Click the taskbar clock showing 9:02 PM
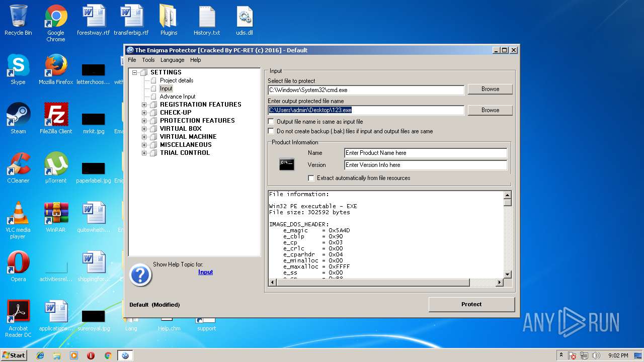 618,355
